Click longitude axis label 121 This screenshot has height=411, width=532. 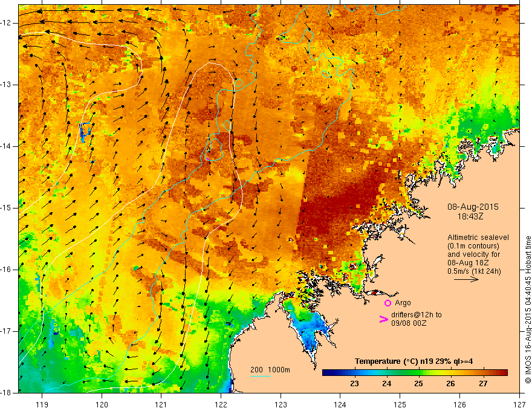tap(161, 404)
